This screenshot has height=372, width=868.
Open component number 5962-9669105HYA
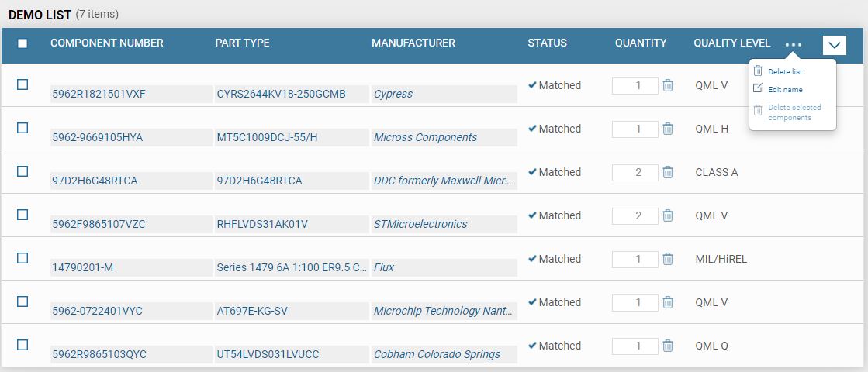98,137
